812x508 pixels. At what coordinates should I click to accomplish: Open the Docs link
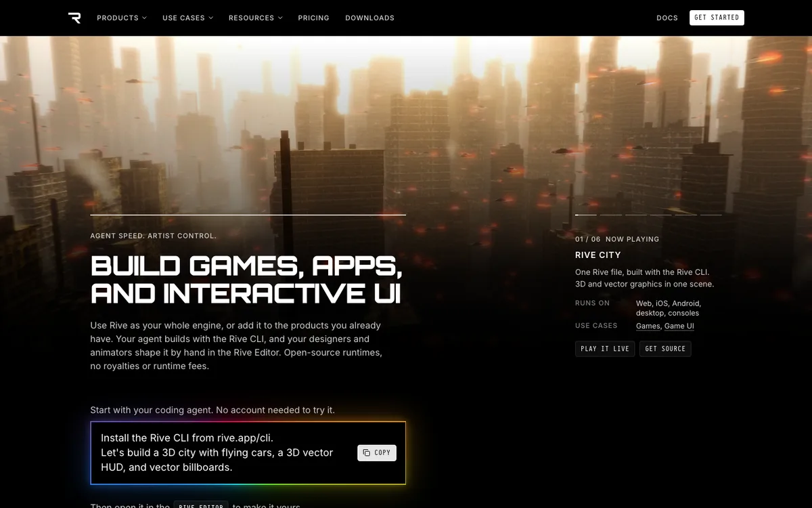point(667,18)
